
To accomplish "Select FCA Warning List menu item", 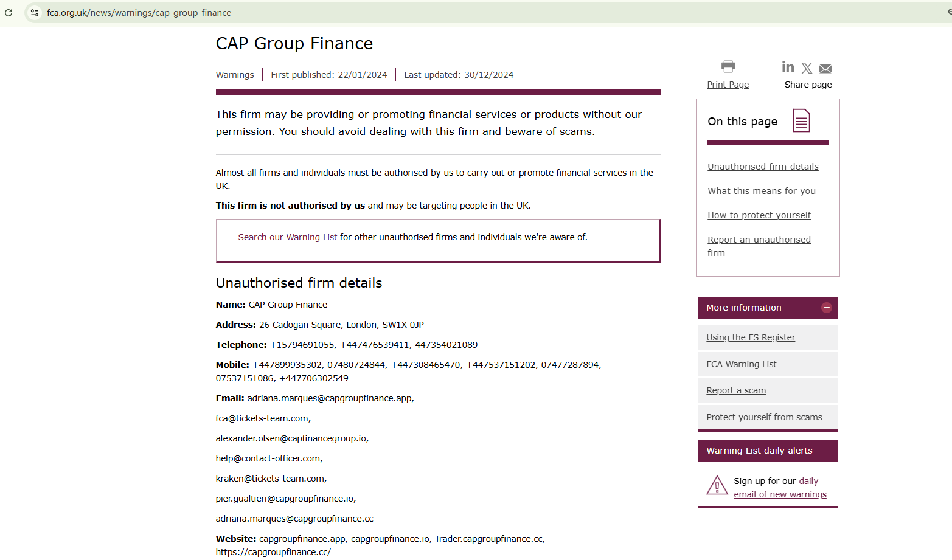I will 741,364.
